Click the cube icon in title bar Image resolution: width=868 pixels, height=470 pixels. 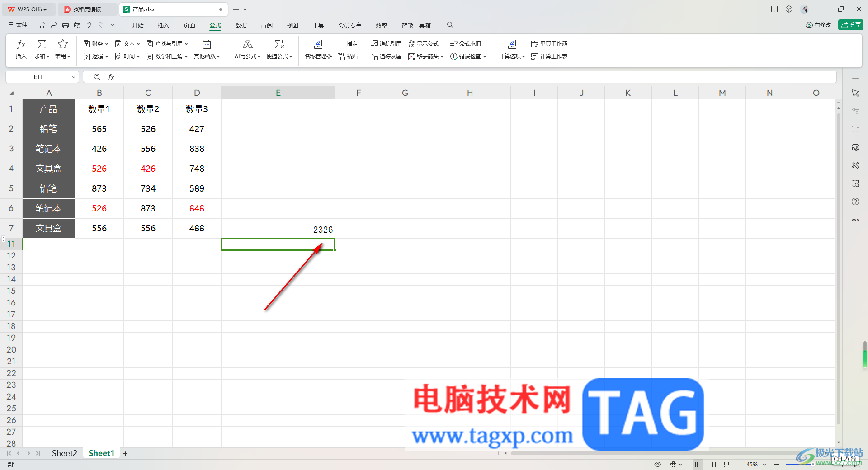(789, 9)
